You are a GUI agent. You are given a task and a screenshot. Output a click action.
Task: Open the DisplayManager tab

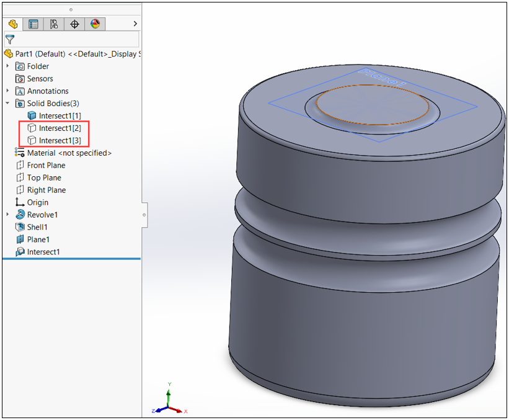coord(94,24)
